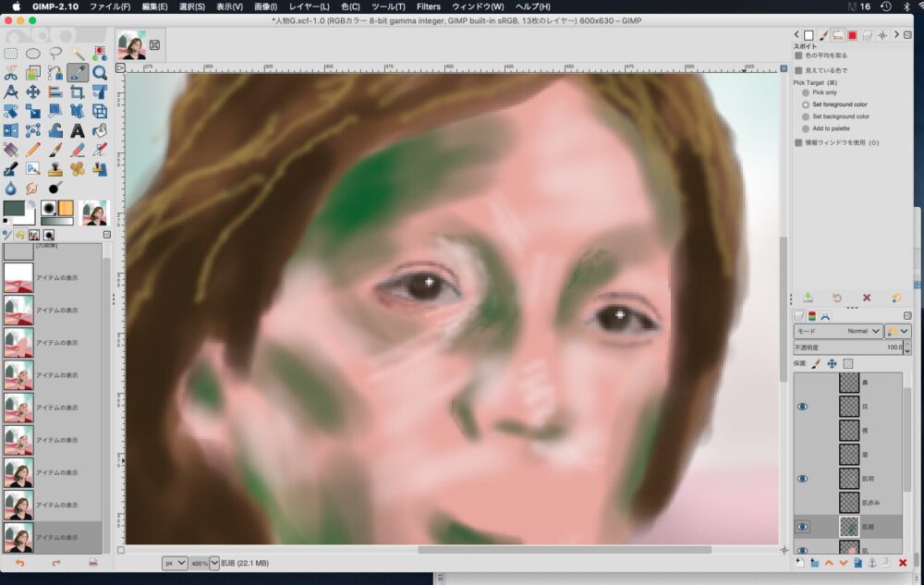Viewport: 924px width, 585px height.
Task: Enable the 色の平均を取る checkbox
Action: pyautogui.click(x=798, y=55)
